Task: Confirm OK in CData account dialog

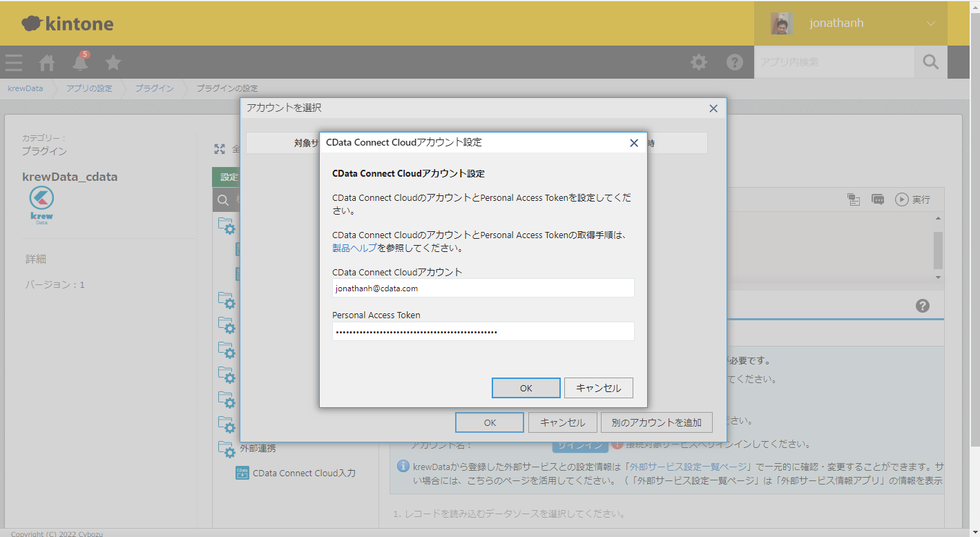Action: 526,388
